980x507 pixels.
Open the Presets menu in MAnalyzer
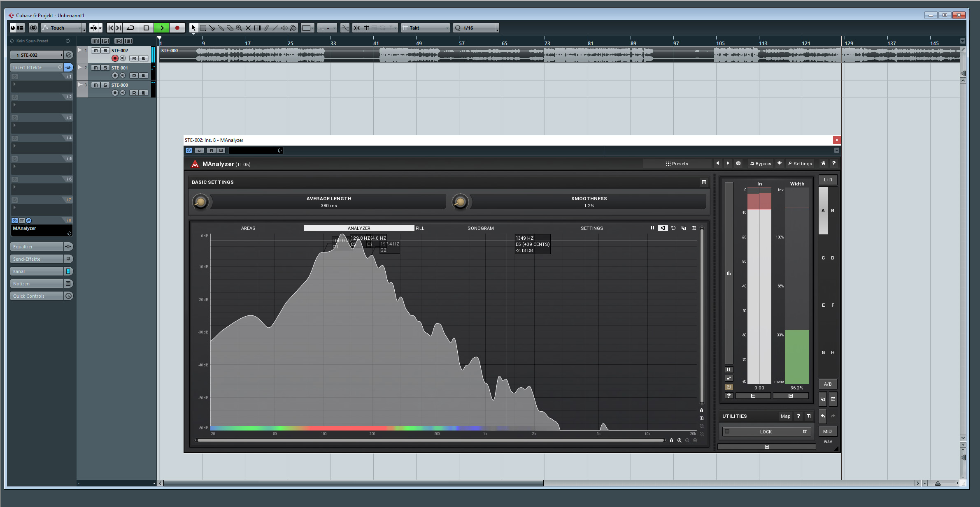point(677,164)
